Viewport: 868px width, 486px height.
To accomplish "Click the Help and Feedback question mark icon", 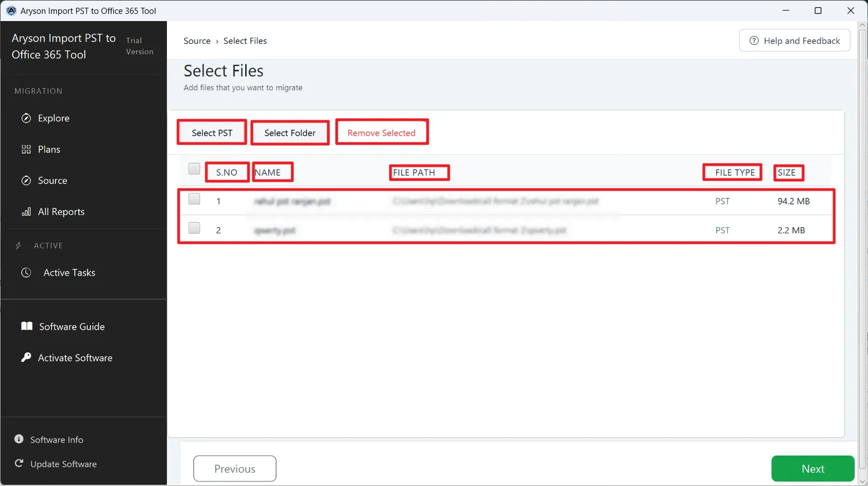I will pos(754,40).
